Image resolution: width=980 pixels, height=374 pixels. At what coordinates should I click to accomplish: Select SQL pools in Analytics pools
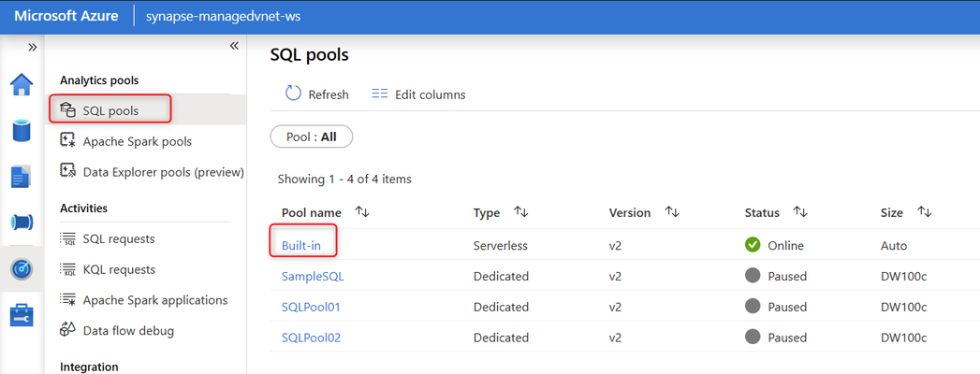[x=110, y=110]
